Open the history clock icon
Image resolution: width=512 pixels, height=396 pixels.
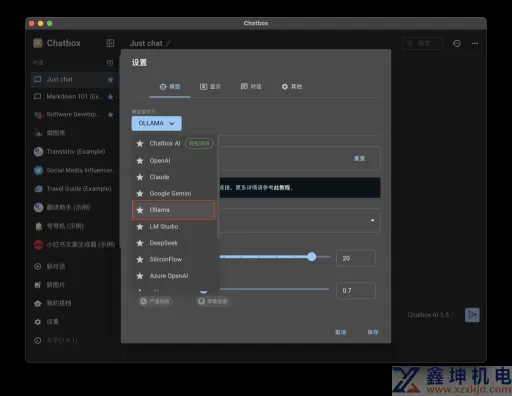point(457,43)
